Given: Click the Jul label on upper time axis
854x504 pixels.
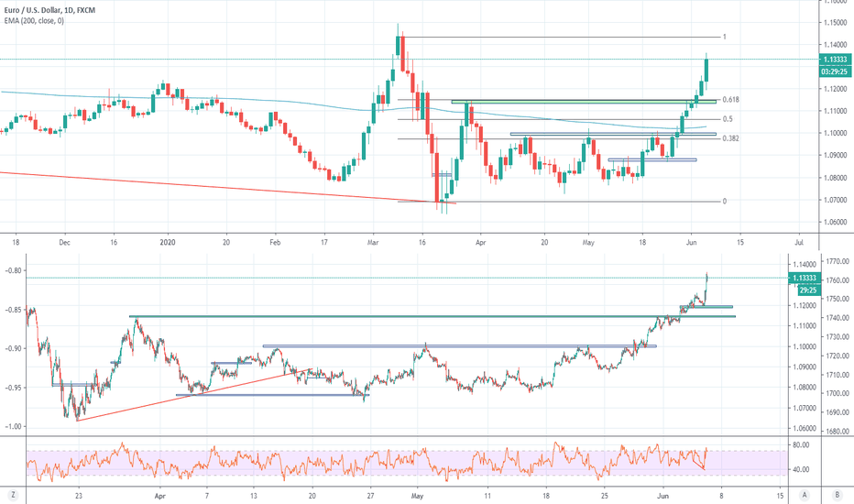Looking at the screenshot, I should click(799, 243).
